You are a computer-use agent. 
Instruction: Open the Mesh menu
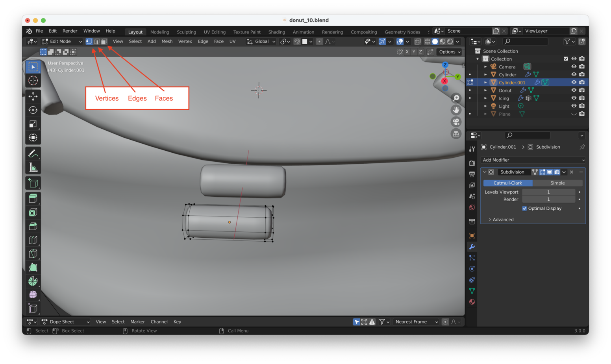tap(167, 41)
